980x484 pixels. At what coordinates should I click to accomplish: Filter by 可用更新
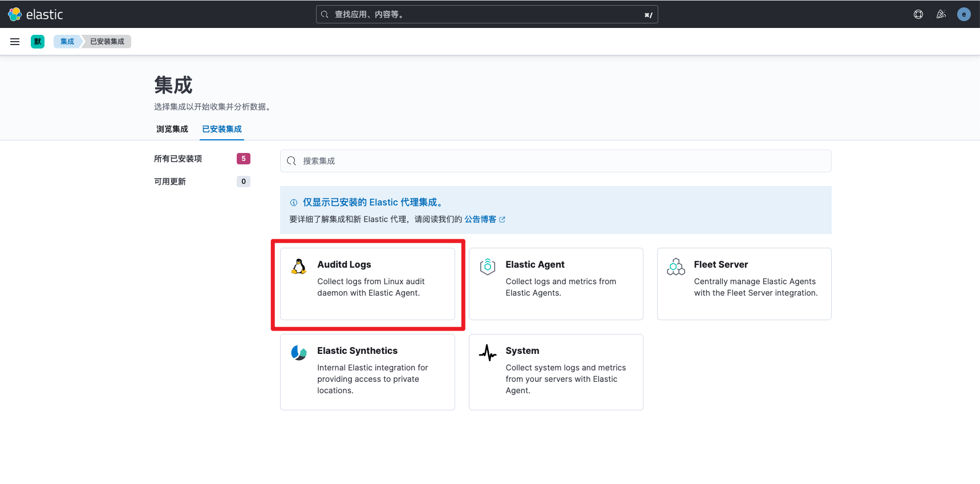(x=170, y=181)
